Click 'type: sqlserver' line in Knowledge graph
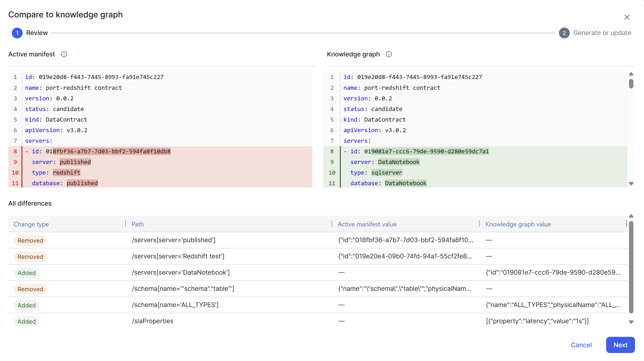Viewport: 644px width, 361px height. point(376,173)
